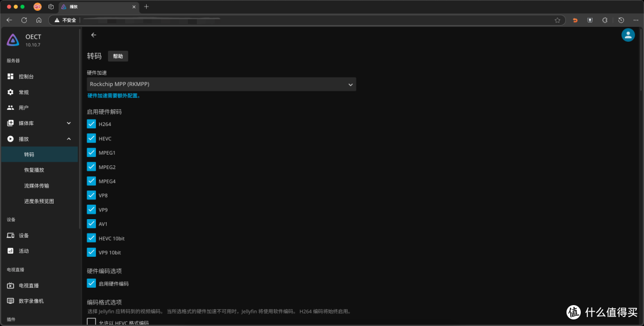The height and width of the screenshot is (326, 644).
Task: Open a new tab with plus icon
Action: [146, 7]
